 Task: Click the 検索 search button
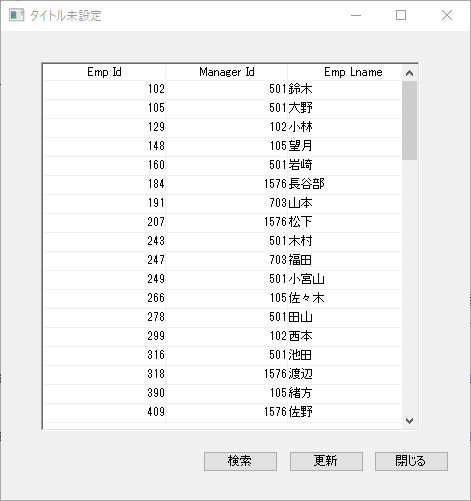tap(240, 461)
